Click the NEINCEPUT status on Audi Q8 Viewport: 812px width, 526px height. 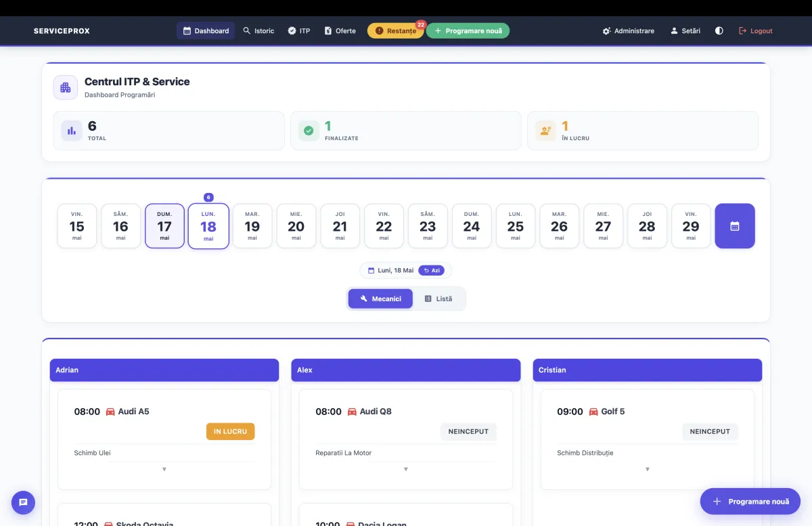[x=468, y=431]
